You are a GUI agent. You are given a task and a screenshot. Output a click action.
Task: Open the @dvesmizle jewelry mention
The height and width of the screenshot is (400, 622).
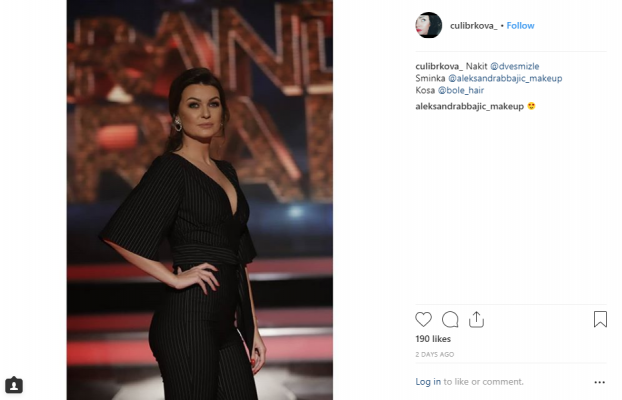(514, 66)
